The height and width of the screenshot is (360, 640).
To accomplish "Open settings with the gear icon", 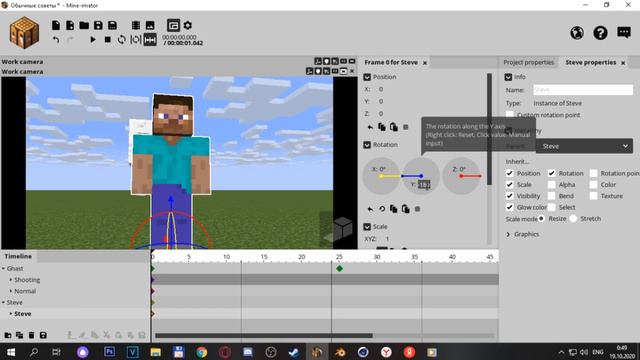I will coord(187,25).
